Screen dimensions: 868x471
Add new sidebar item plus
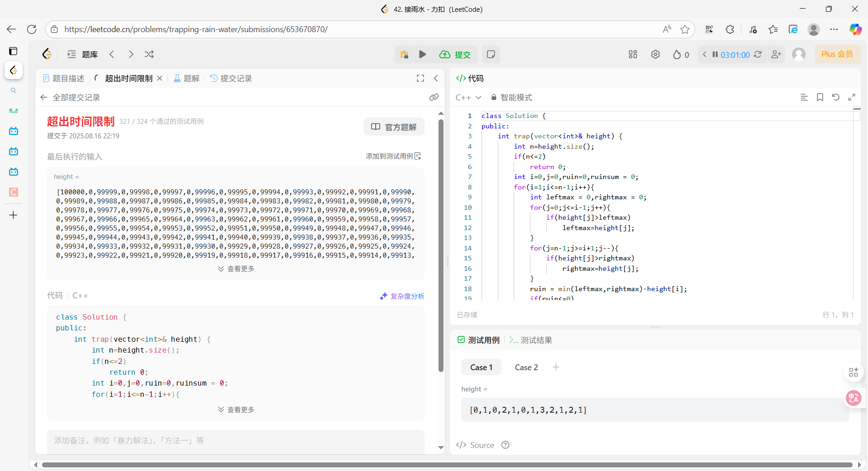pos(13,215)
